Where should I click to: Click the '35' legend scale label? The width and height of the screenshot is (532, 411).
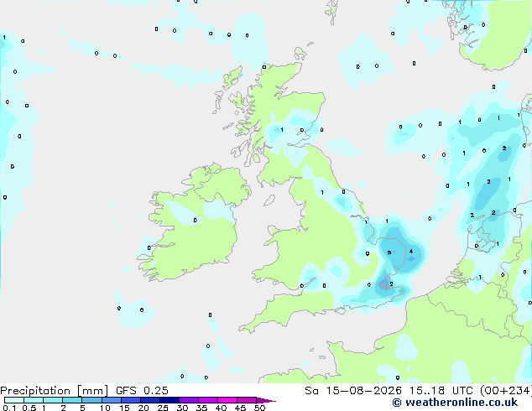202,408
